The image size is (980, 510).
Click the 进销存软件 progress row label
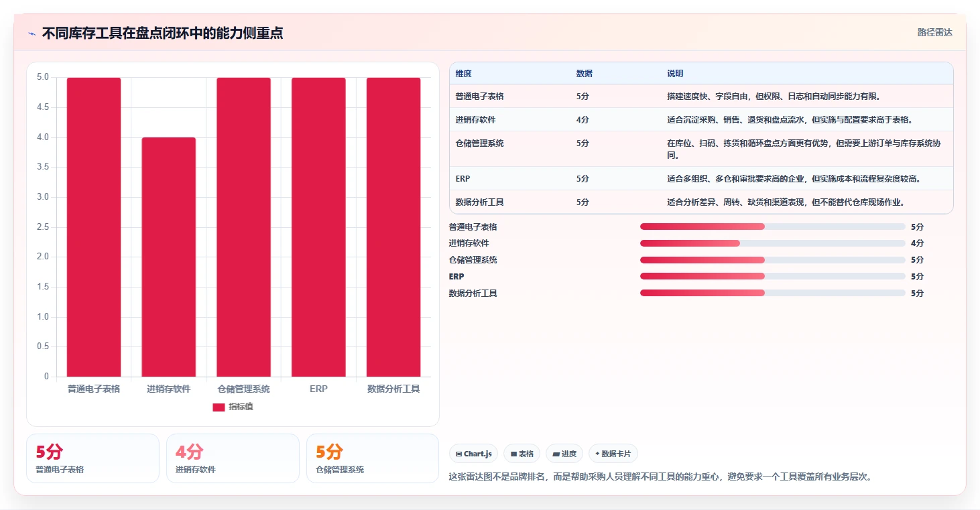point(469,243)
